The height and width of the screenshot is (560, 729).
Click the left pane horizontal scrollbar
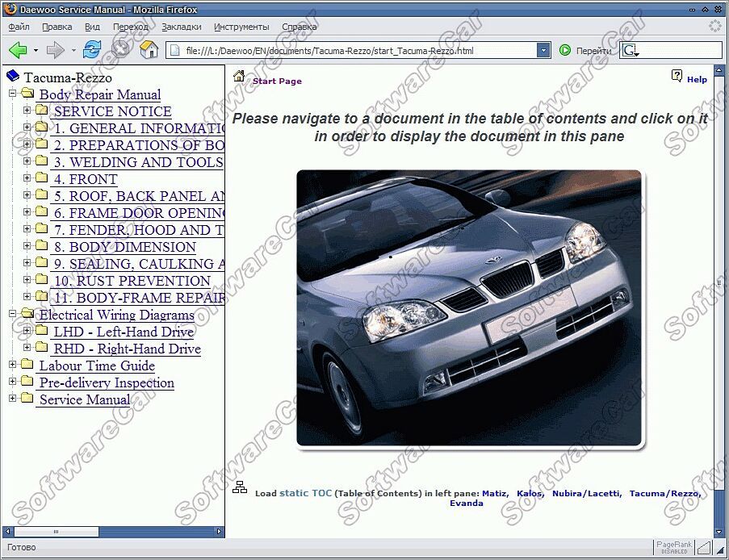pyautogui.click(x=113, y=533)
